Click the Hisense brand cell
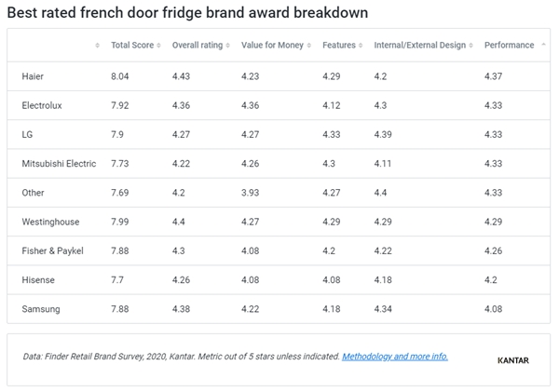Image resolution: width=559 pixels, height=392 pixels. (x=37, y=279)
